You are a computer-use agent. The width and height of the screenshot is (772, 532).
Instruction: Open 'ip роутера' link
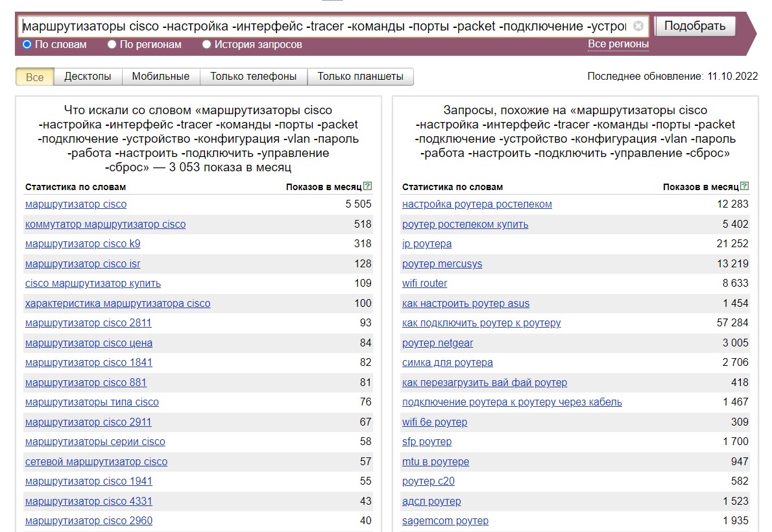tap(427, 244)
